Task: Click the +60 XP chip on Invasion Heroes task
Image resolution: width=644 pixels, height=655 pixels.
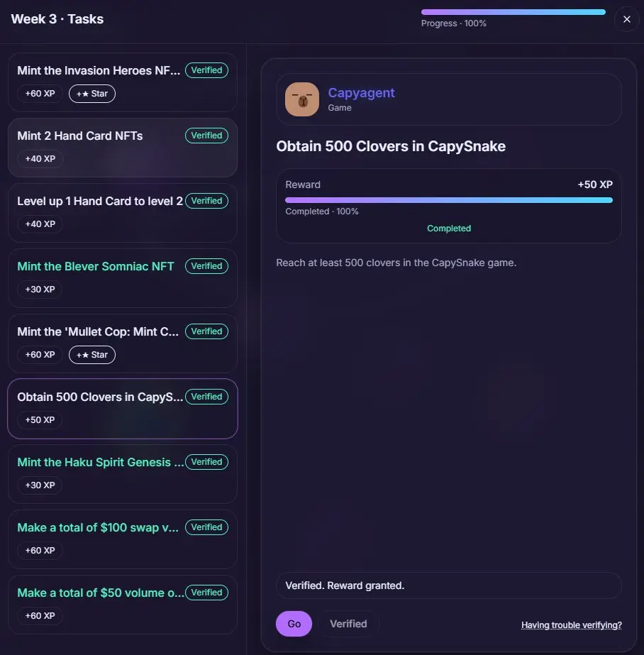Action: point(40,94)
